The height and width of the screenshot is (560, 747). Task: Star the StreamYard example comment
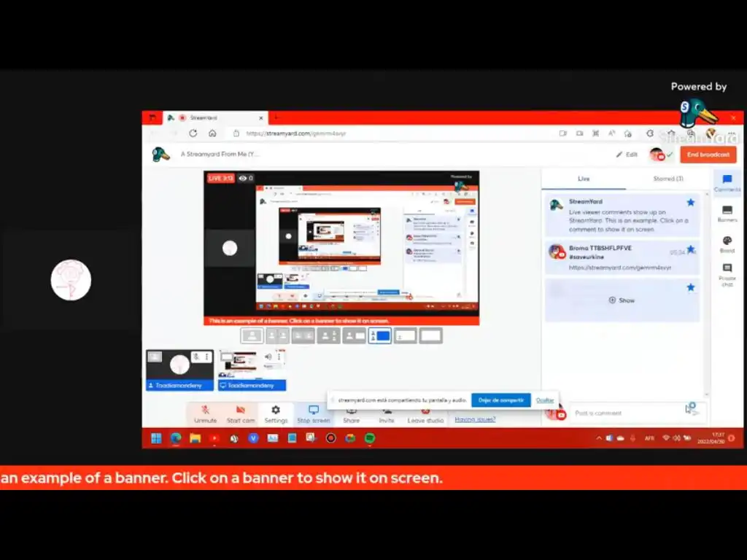pos(690,203)
